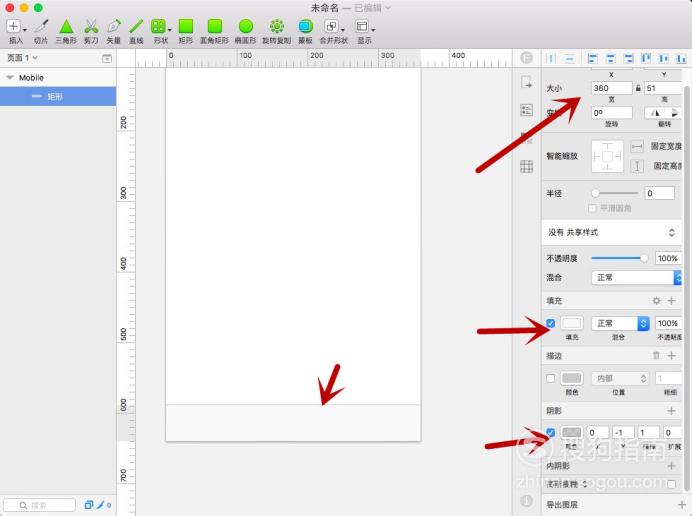692x516 pixels.
Task: Click the Distribute Vertically icon
Action: 570,58
